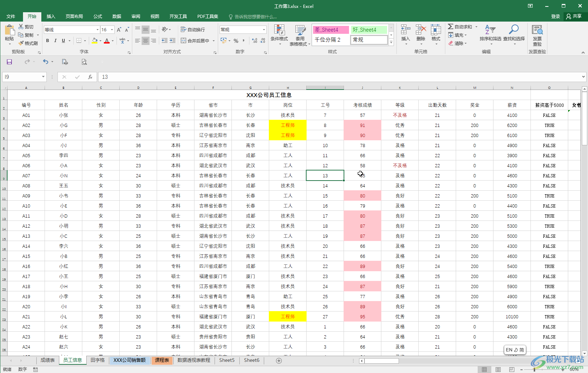Undo the last action
Image resolution: width=588 pixels, height=373 pixels.
tap(45, 62)
